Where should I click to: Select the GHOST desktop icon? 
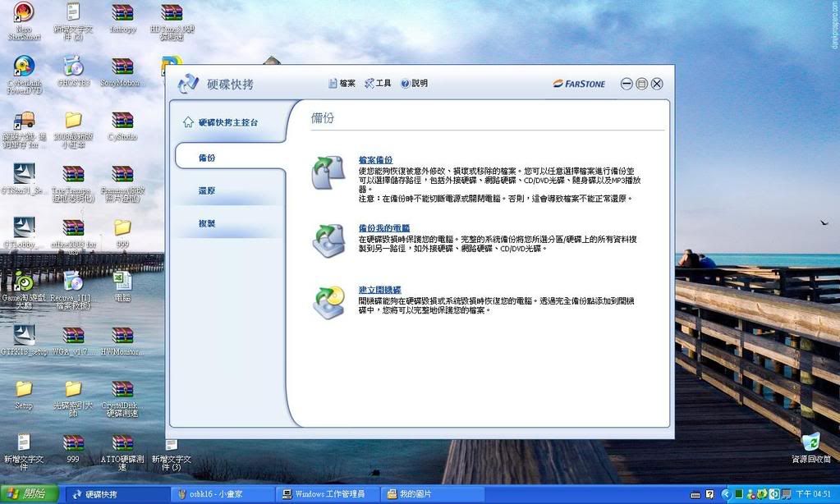[73, 71]
